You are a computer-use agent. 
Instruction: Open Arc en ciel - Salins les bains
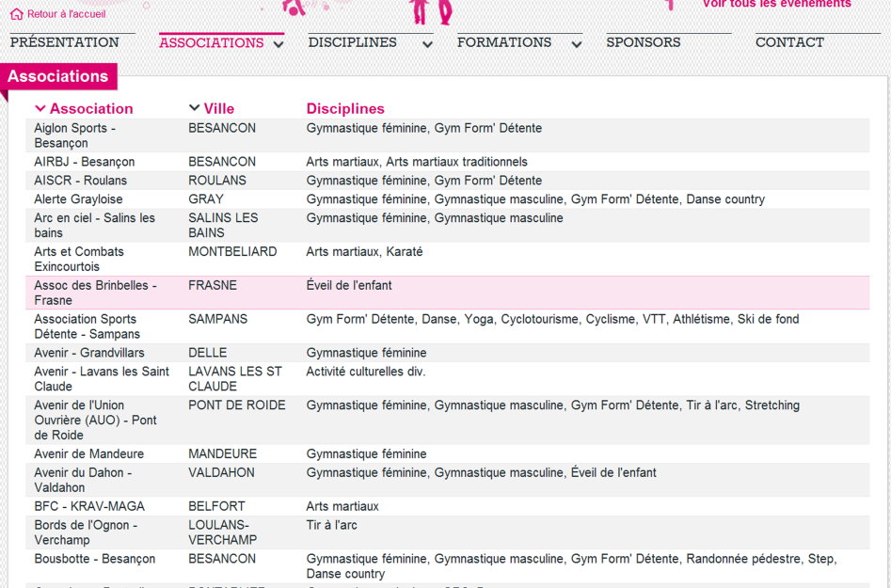tap(94, 225)
